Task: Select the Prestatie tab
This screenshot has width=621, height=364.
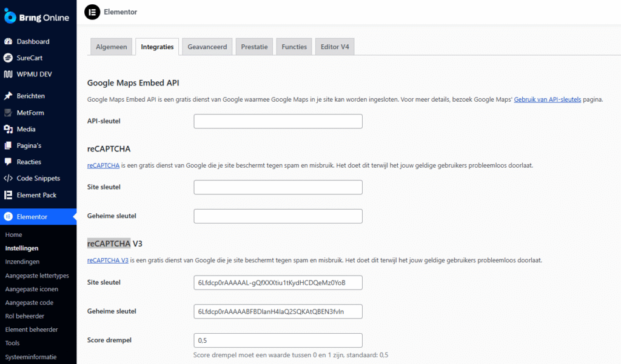Action: pyautogui.click(x=254, y=47)
